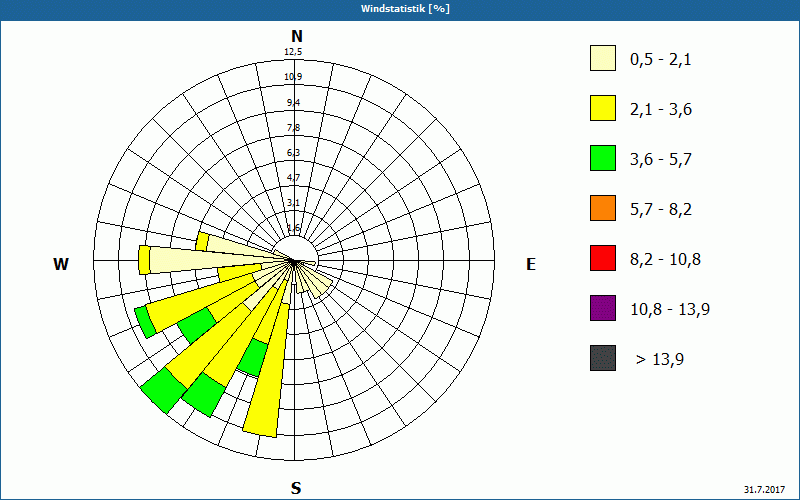Click the S compass label
The image size is (800, 500).
click(296, 488)
